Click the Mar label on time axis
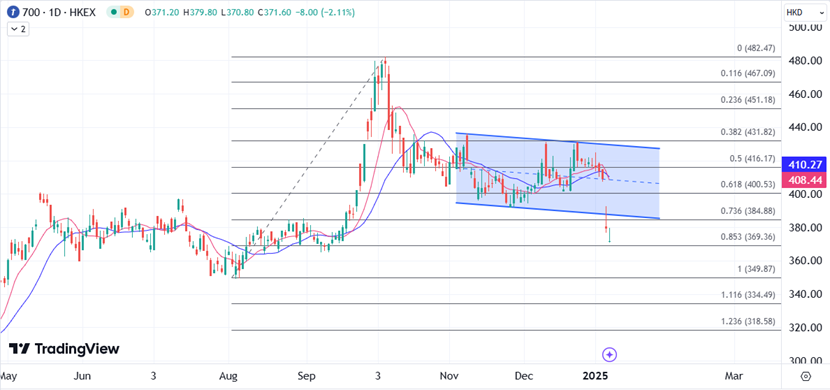This screenshot has height=390, width=830. [x=733, y=376]
